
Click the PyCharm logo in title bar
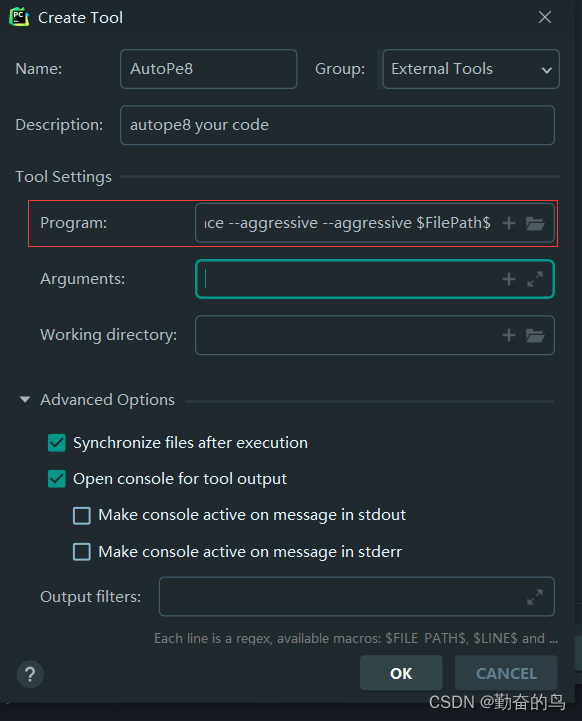click(x=19, y=17)
